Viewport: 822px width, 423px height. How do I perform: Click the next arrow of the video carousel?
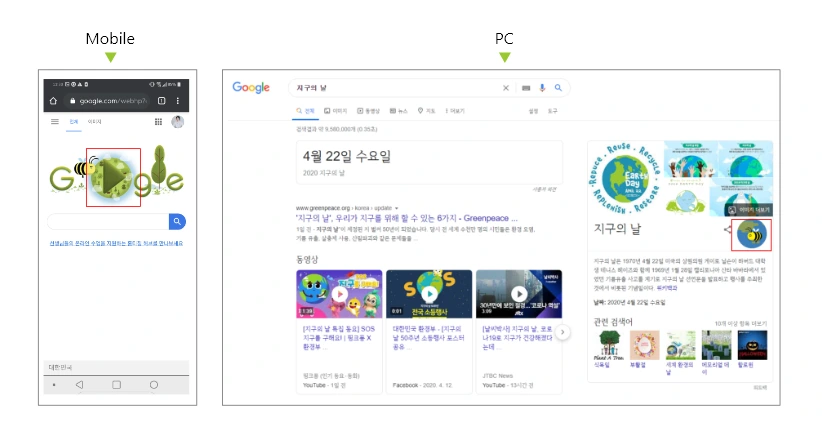563,332
